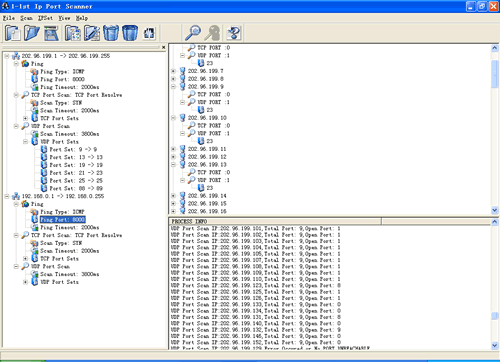Click the Edit IP set pencil icon
The image size is (500, 362).
pos(92,33)
